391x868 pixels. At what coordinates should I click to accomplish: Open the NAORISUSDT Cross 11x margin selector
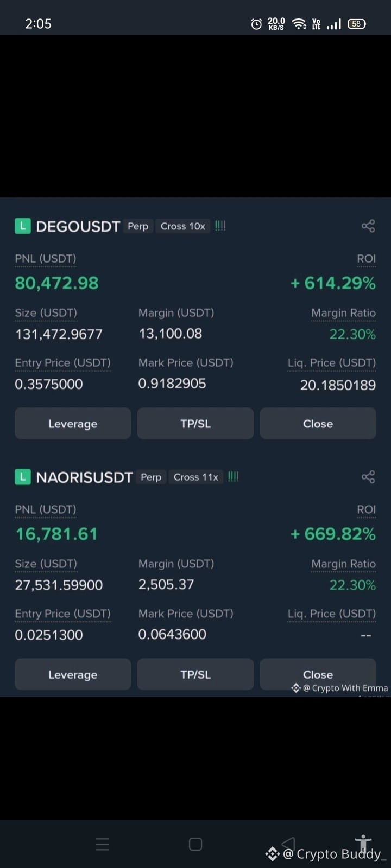[x=196, y=477]
